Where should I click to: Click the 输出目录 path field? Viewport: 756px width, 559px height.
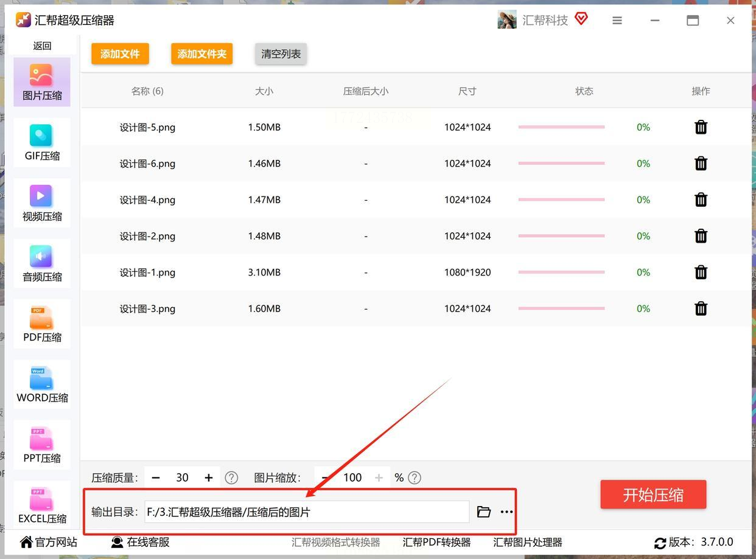[x=306, y=512]
